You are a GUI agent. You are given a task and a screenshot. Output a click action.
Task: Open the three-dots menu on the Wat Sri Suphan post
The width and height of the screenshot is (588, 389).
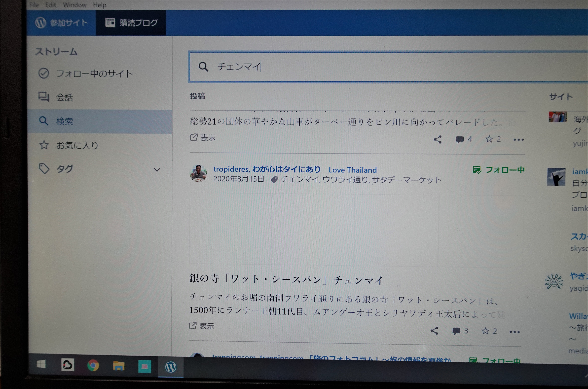(514, 332)
